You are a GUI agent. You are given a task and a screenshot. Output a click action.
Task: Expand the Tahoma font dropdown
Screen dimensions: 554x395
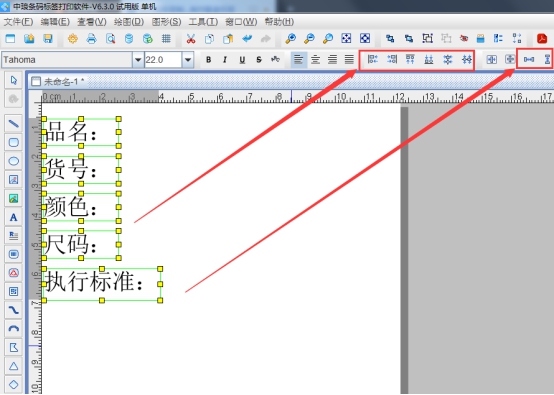138,60
